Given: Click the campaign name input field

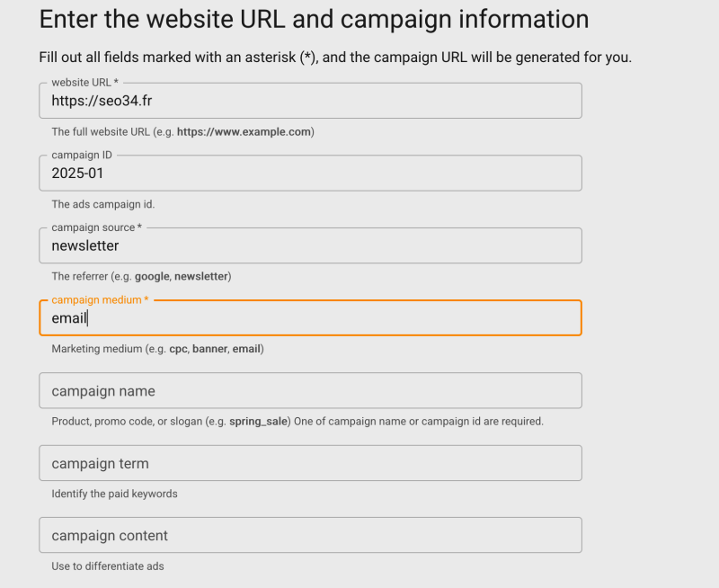Looking at the screenshot, I should click(309, 390).
